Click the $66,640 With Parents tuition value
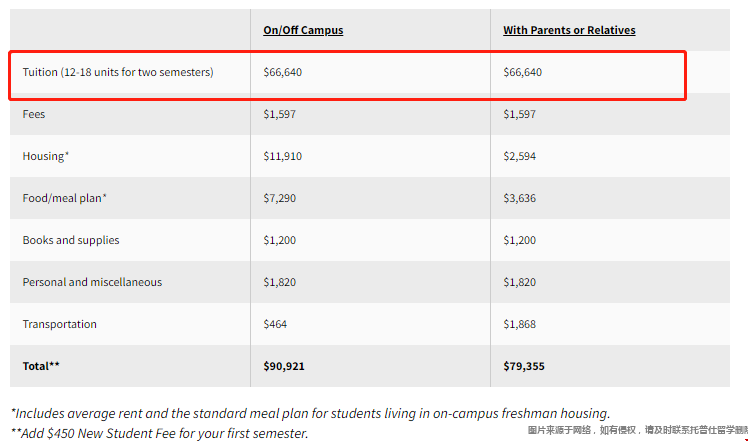Image resolution: width=748 pixels, height=441 pixels. [x=523, y=72]
